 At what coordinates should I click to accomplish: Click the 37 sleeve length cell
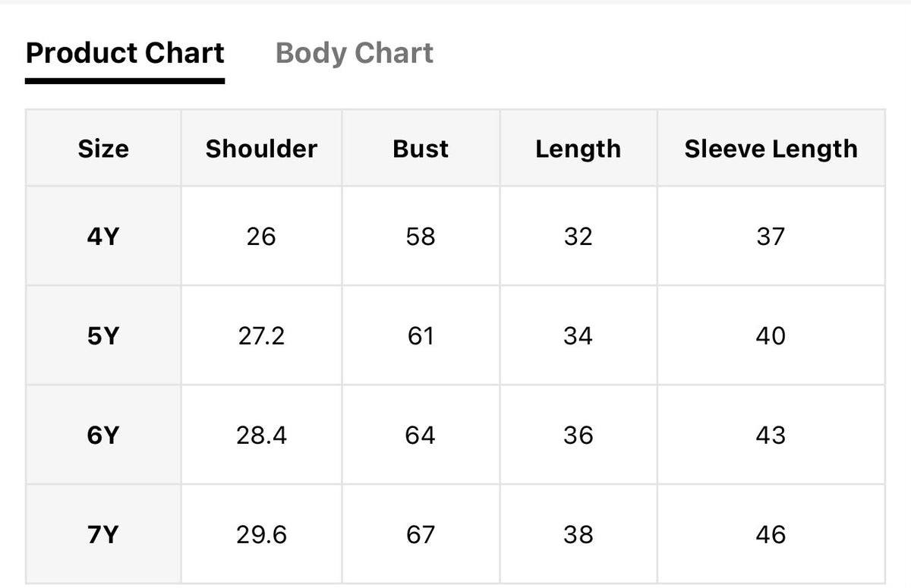(x=771, y=236)
